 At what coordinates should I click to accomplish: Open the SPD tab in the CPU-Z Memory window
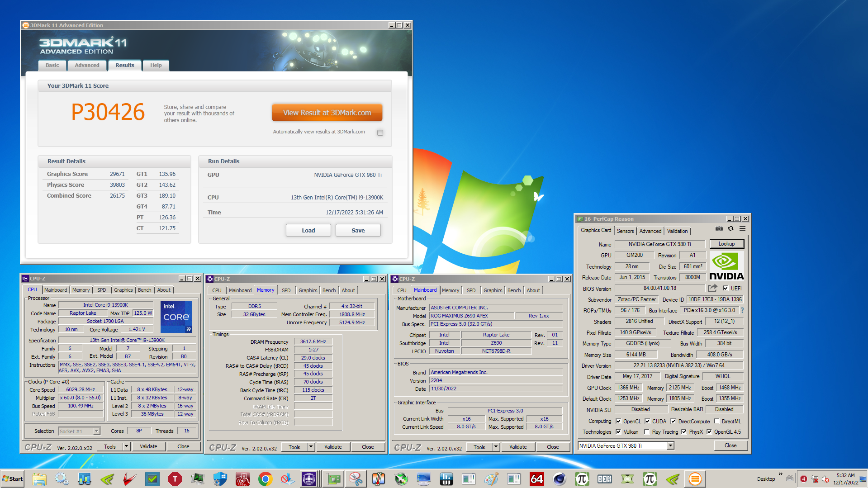(x=286, y=290)
